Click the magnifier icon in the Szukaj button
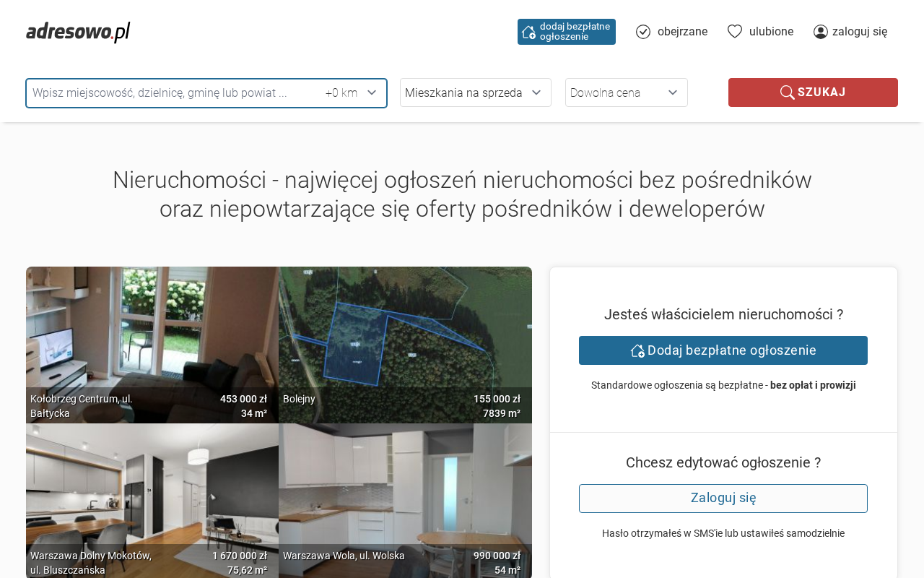 [x=787, y=92]
